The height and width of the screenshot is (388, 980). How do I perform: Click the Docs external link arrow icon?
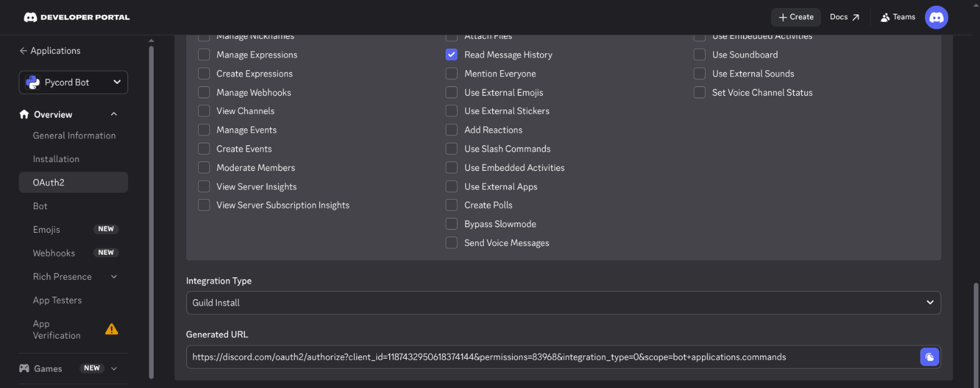856,18
